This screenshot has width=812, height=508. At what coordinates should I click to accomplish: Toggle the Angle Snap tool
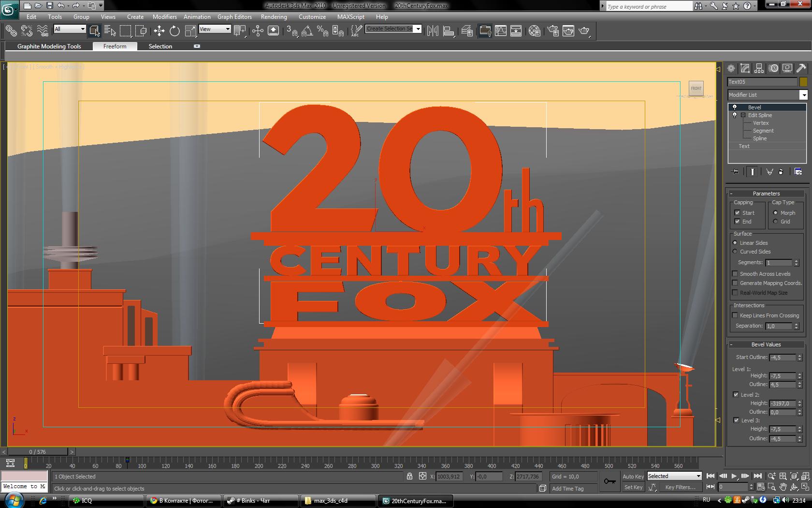tap(307, 31)
